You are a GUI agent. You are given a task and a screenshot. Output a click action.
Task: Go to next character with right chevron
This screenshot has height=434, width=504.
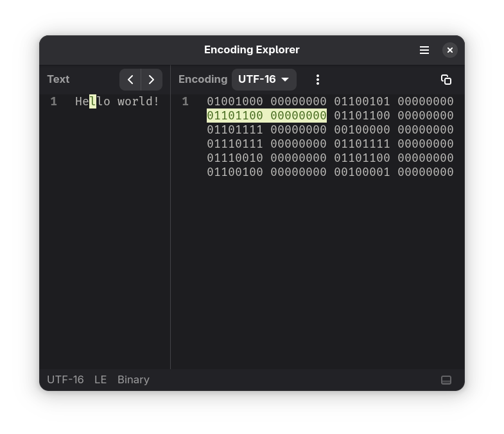[x=152, y=80]
